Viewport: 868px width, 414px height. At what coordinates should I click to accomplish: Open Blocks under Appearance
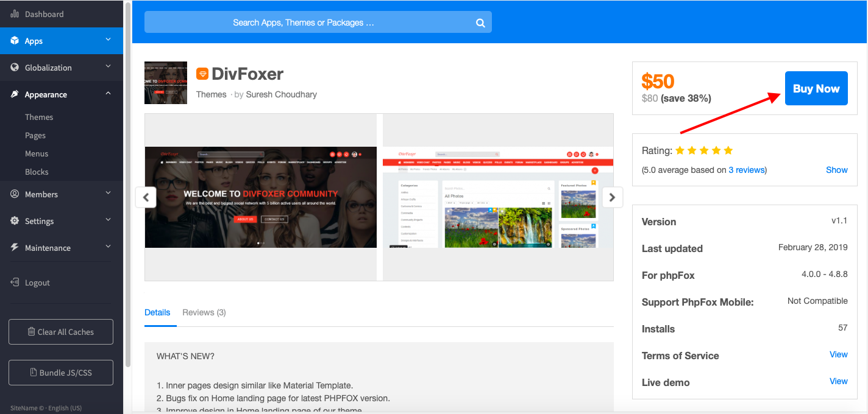[x=37, y=172]
